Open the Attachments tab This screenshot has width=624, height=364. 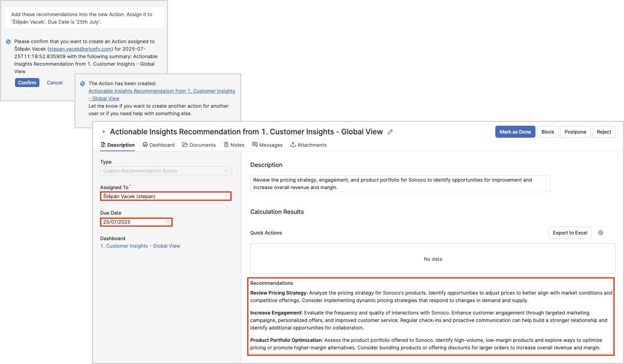[x=308, y=145]
